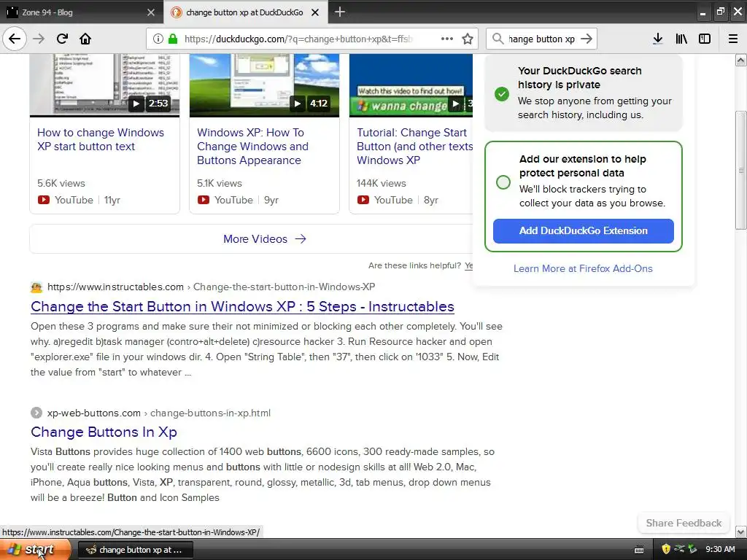Play the 2:53 video thumbnail
The image size is (747, 560).
[x=105, y=85]
